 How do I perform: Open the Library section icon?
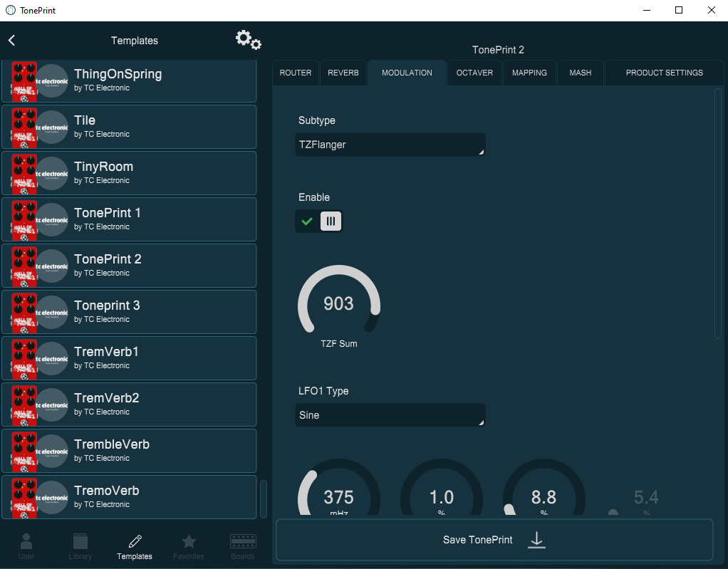click(x=80, y=541)
